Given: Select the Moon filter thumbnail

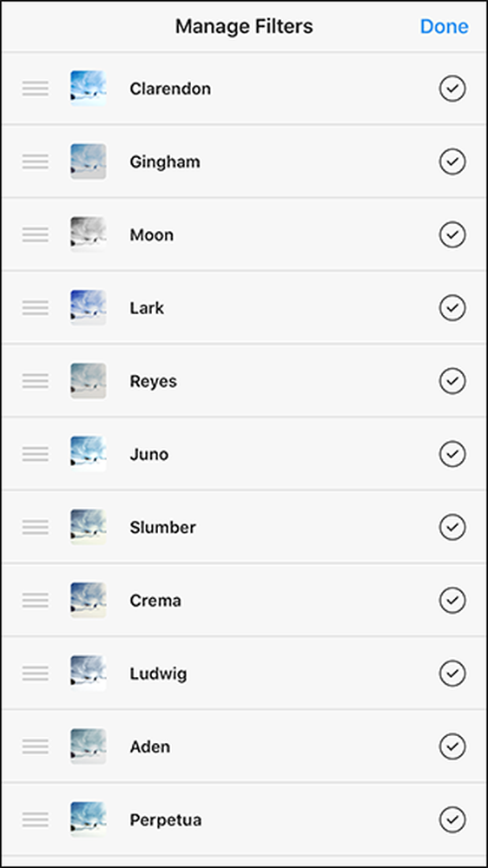Looking at the screenshot, I should 88,234.
